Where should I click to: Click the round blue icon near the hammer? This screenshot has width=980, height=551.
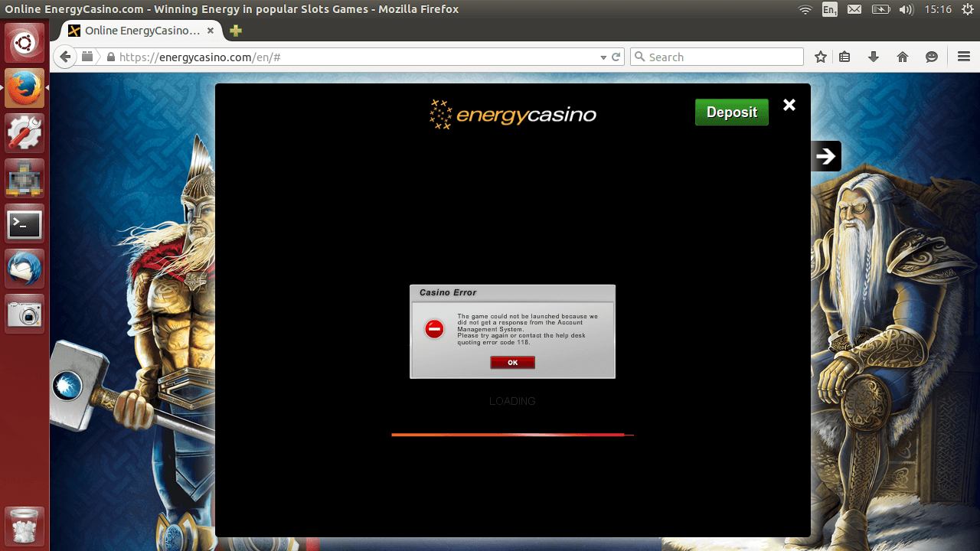pos(67,386)
